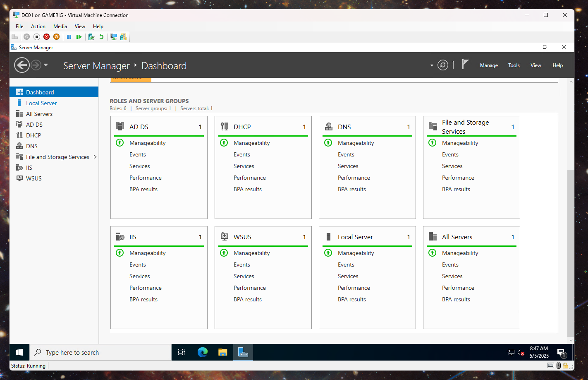
Task: Click the orange Save state toolbar icon
Action: point(56,37)
